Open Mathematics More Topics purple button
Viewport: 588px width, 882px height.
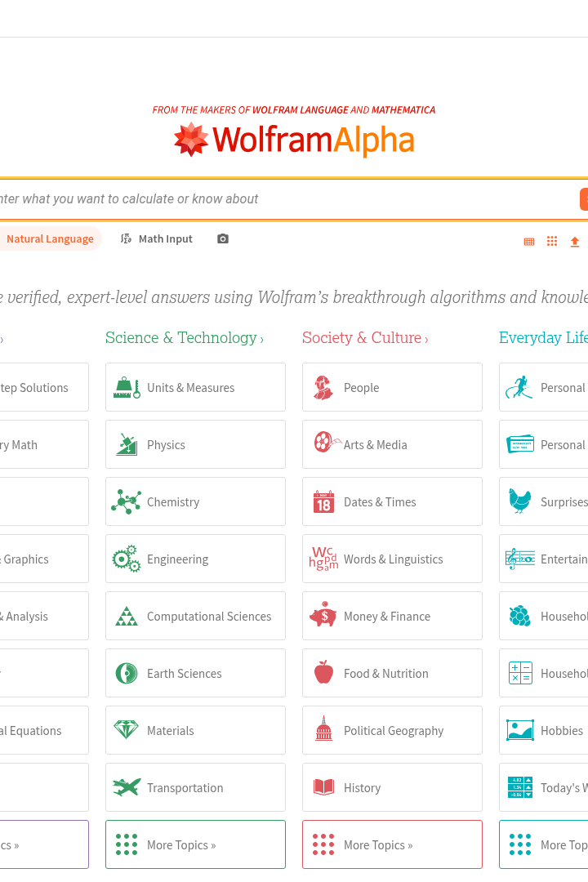pyautogui.click(x=44, y=844)
